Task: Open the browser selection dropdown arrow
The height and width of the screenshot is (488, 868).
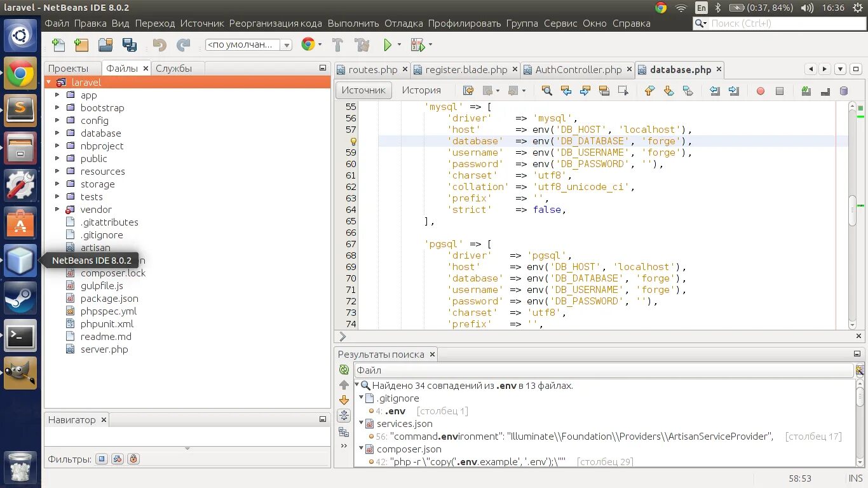Action: 320,44
